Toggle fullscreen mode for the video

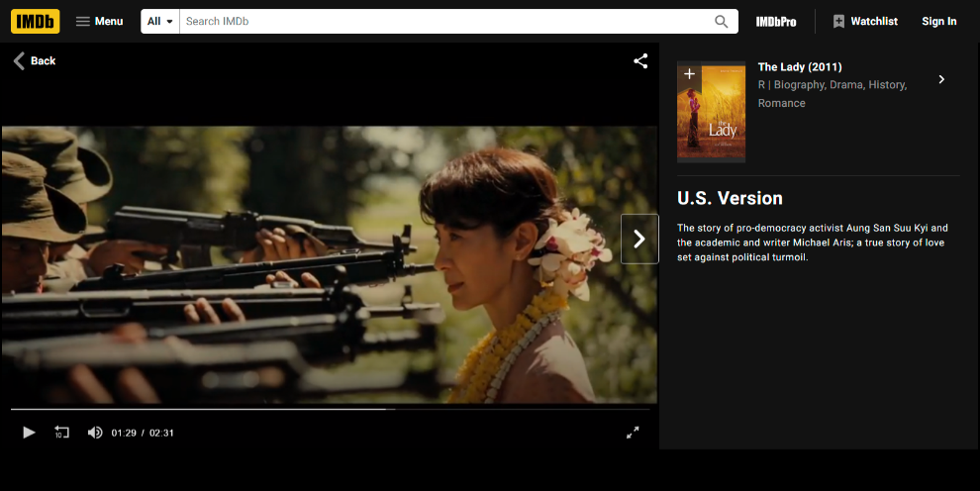point(633,433)
